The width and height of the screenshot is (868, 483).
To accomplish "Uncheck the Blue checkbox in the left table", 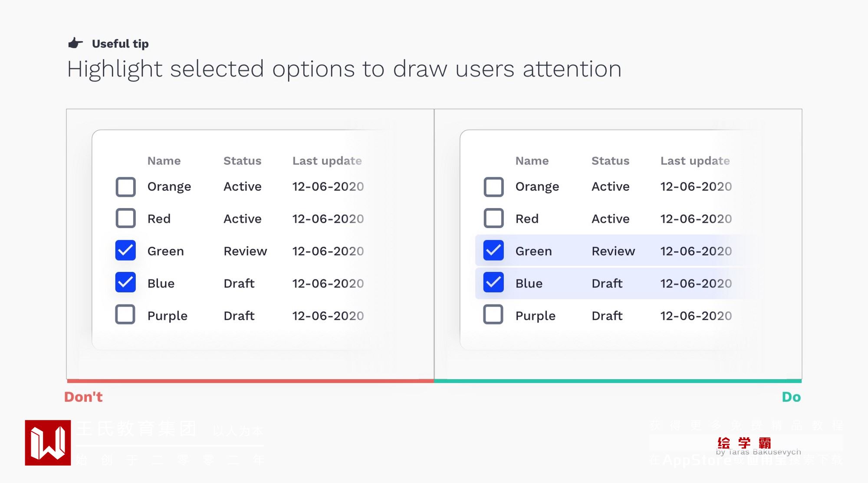I will tap(125, 282).
